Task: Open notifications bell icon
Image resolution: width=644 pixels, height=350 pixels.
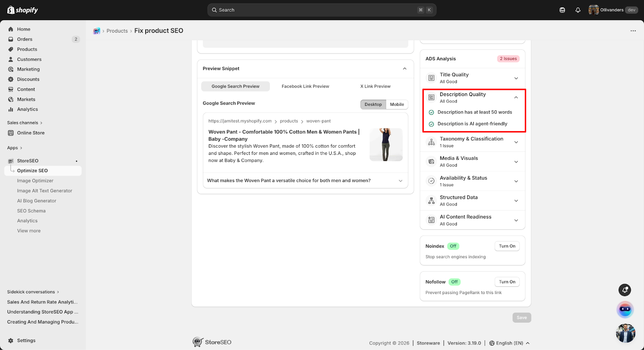Action: click(x=578, y=10)
